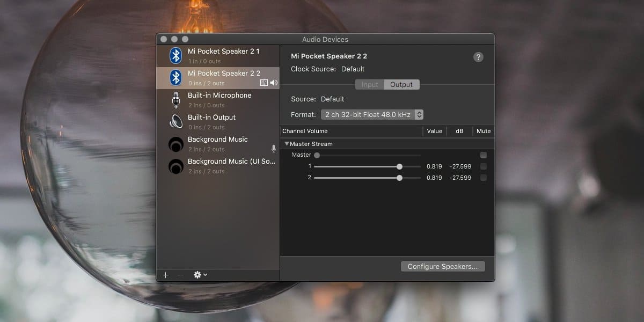
Task: Click the Source: Default text
Action: (x=318, y=99)
